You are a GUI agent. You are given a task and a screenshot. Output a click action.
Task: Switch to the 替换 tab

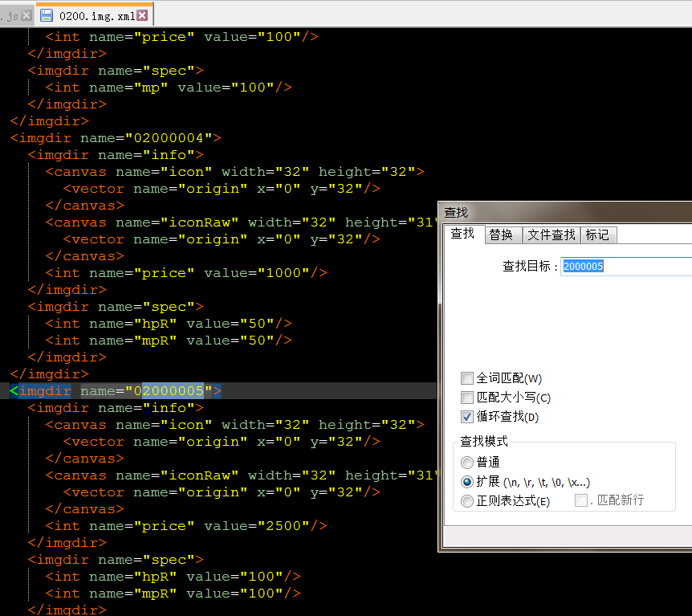pyautogui.click(x=502, y=235)
